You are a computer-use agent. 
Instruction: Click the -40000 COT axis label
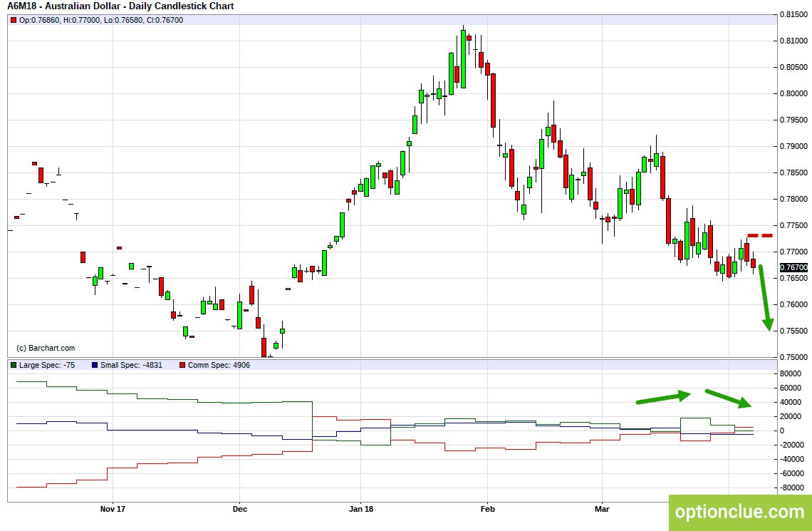(792, 460)
